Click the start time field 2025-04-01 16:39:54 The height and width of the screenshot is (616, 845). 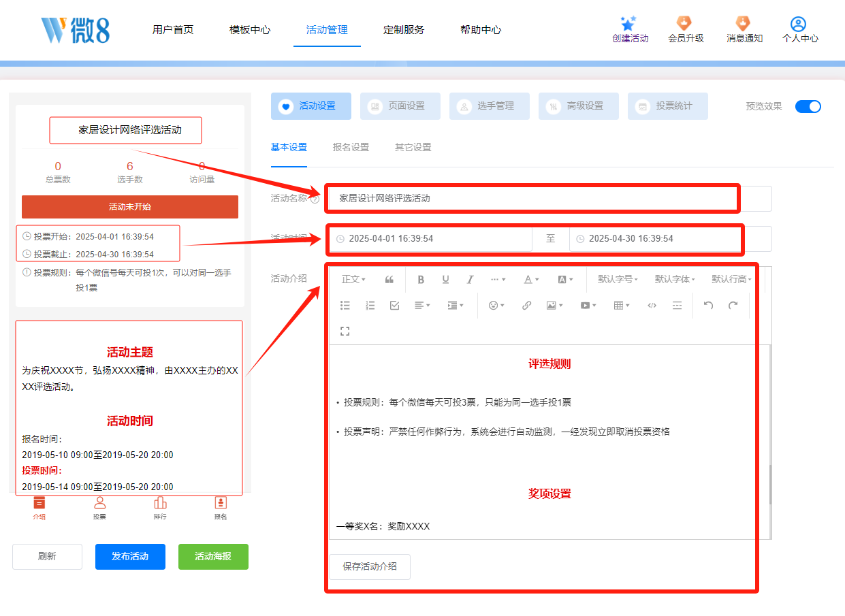click(x=430, y=239)
